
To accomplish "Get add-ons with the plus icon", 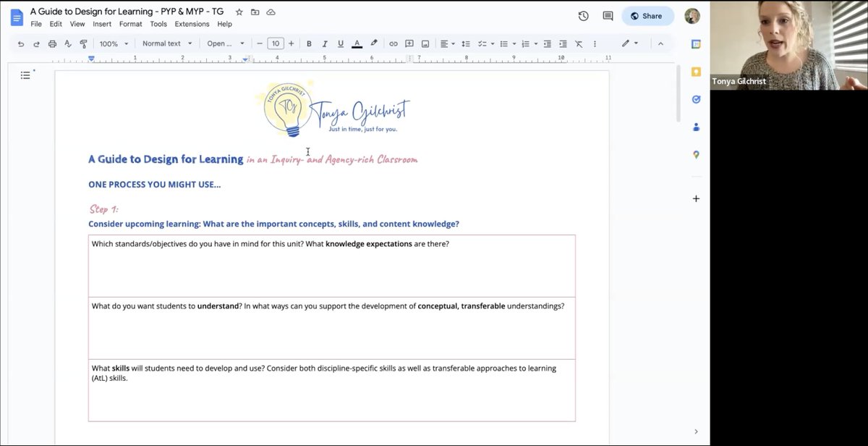I will point(696,198).
